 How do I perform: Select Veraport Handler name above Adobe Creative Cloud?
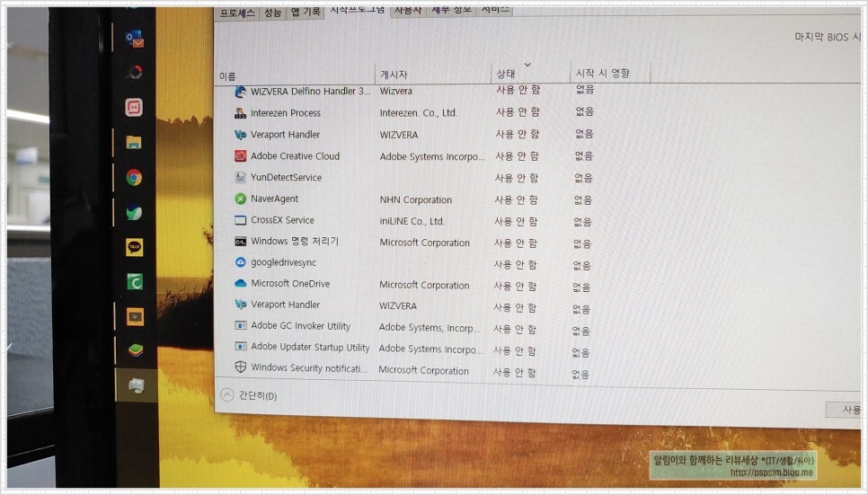click(x=285, y=135)
